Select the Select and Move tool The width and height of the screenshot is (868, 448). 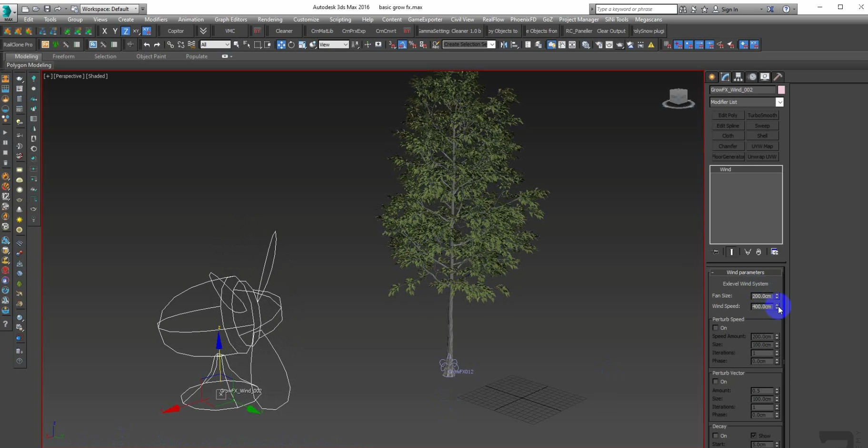coord(281,45)
